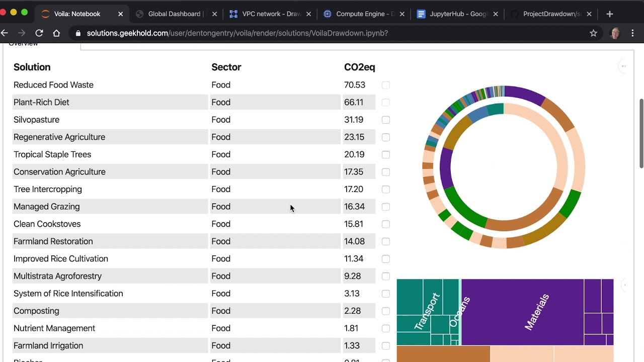Image resolution: width=644 pixels, height=362 pixels.
Task: Click the page vertical scrollbar
Action: click(641, 133)
